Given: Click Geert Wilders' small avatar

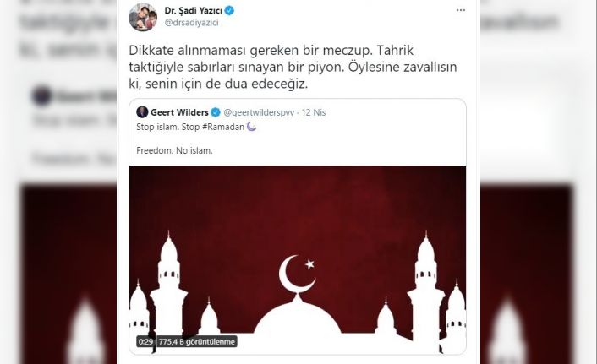Looking at the screenshot, I should click(x=142, y=112).
